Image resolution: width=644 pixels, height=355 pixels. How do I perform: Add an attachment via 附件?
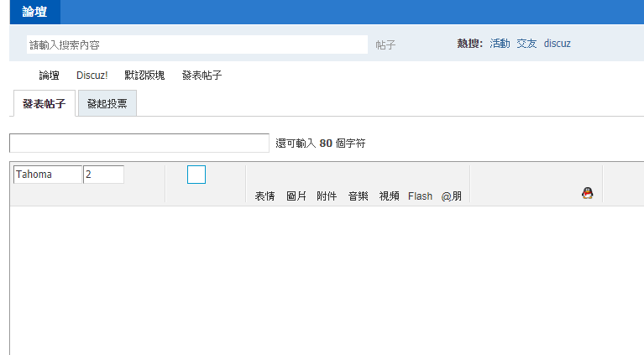(x=327, y=196)
